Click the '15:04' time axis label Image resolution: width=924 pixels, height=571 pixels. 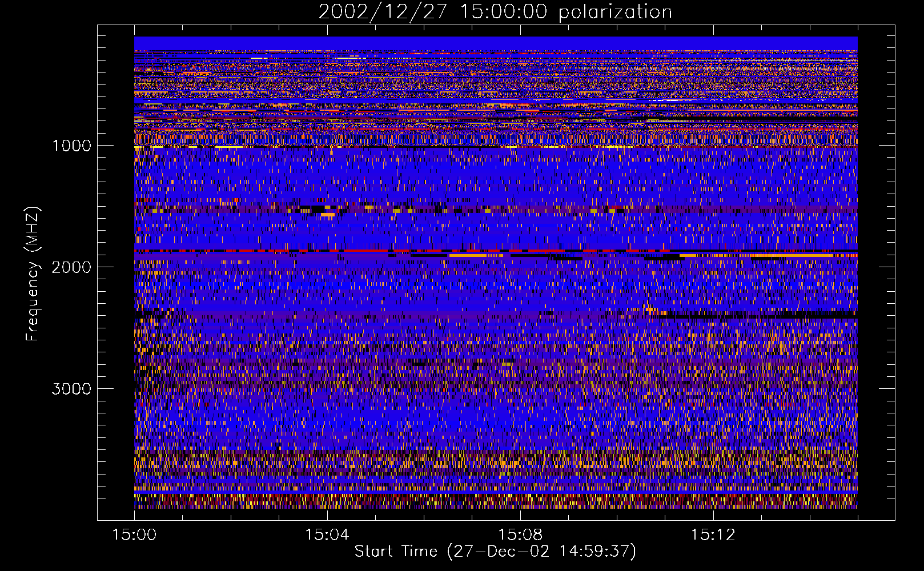pyautogui.click(x=327, y=535)
